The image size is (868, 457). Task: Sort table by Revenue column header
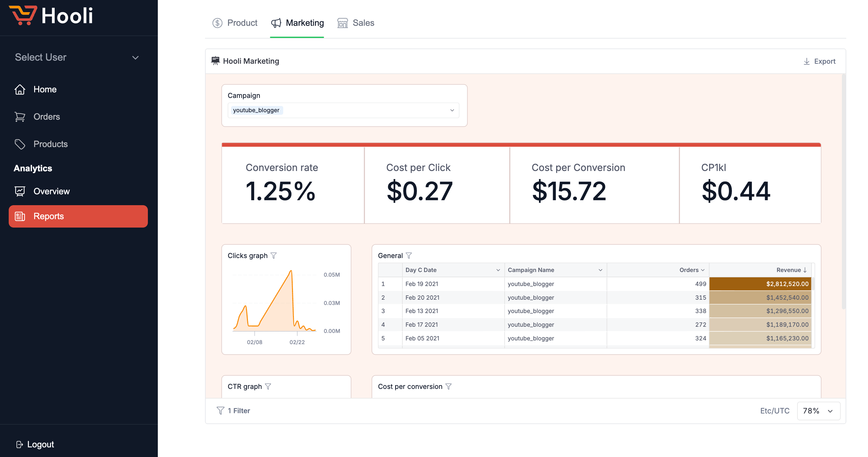[x=788, y=270]
